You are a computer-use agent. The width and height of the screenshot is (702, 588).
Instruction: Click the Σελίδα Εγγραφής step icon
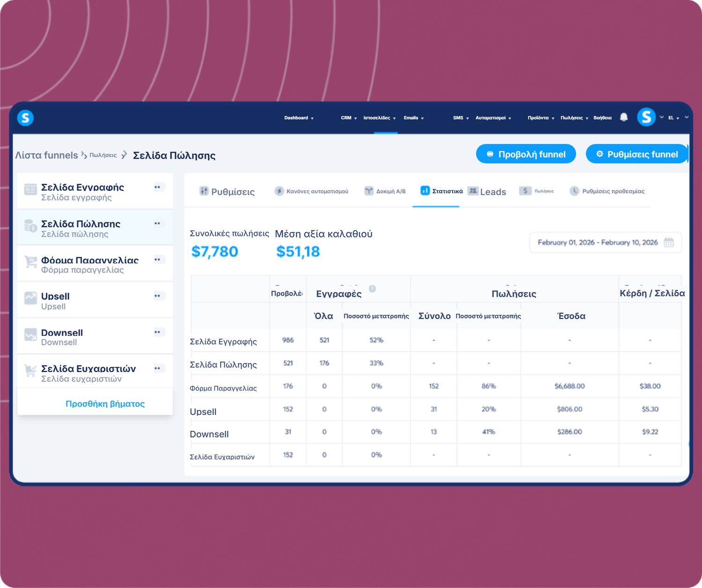(x=30, y=189)
